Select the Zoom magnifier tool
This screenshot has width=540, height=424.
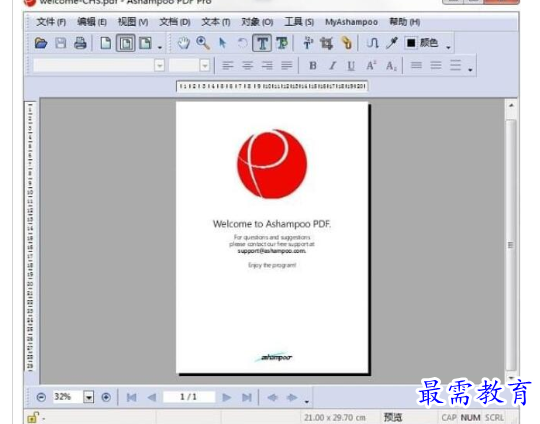(203, 43)
